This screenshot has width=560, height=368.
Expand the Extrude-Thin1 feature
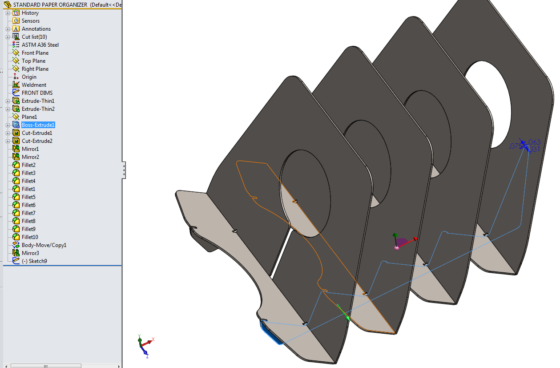point(8,101)
